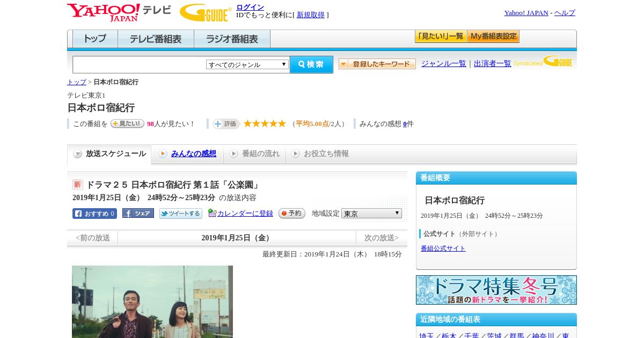Open the Yahoo! JAPAN テレビ logo

point(119,12)
